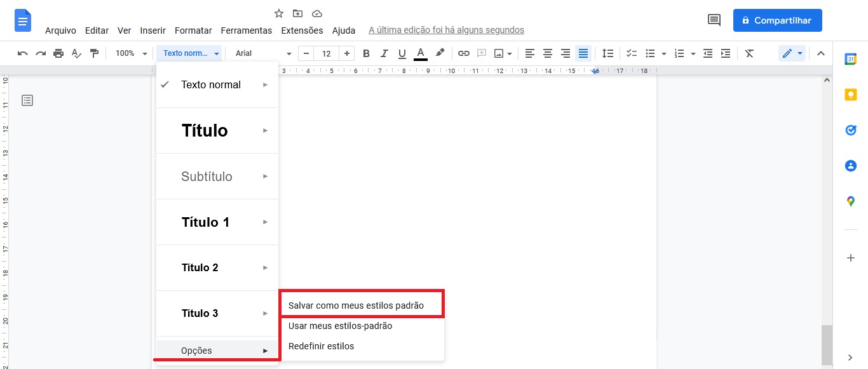The width and height of the screenshot is (868, 369).
Task: Show document outline icon
Action: 27,100
